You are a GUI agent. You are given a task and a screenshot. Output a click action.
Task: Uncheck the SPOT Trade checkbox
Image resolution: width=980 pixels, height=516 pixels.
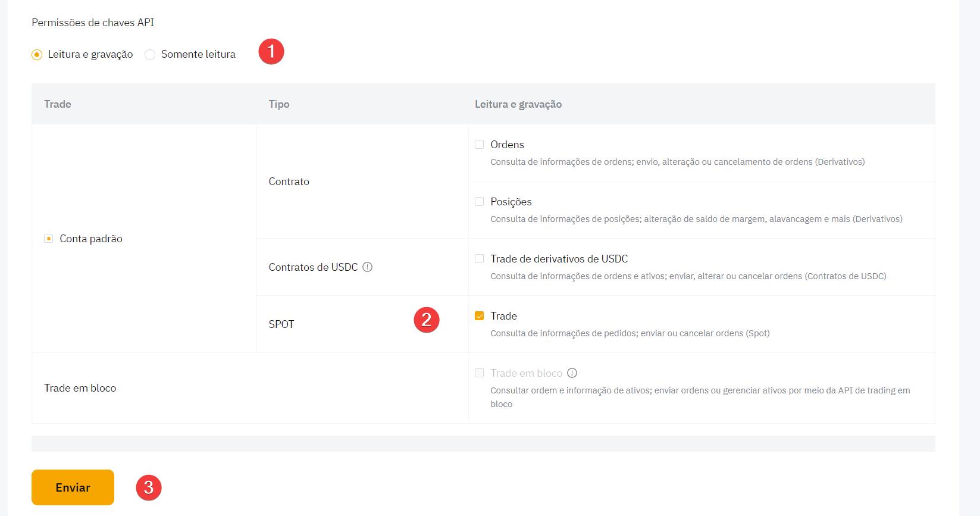pos(479,316)
